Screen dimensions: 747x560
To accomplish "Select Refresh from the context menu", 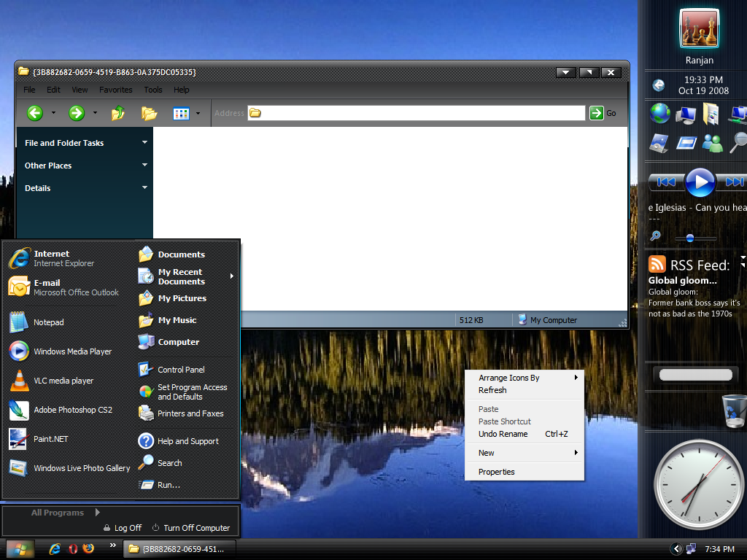I will (x=492, y=390).
